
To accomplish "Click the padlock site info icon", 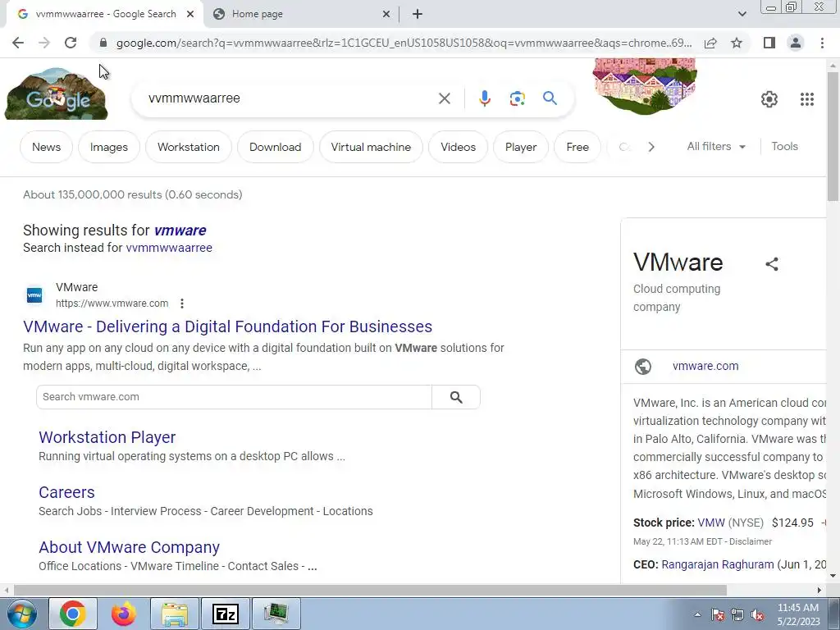I will [103, 43].
